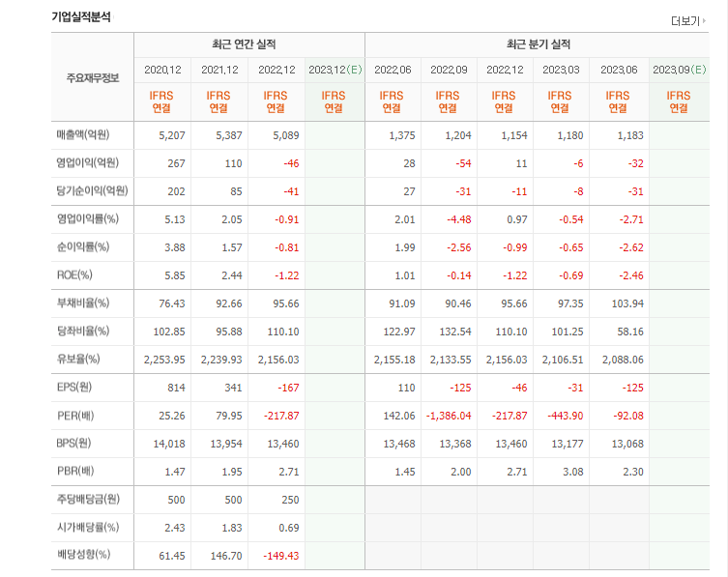
Task: Select the 2021.12 column header
Action: coord(219,70)
